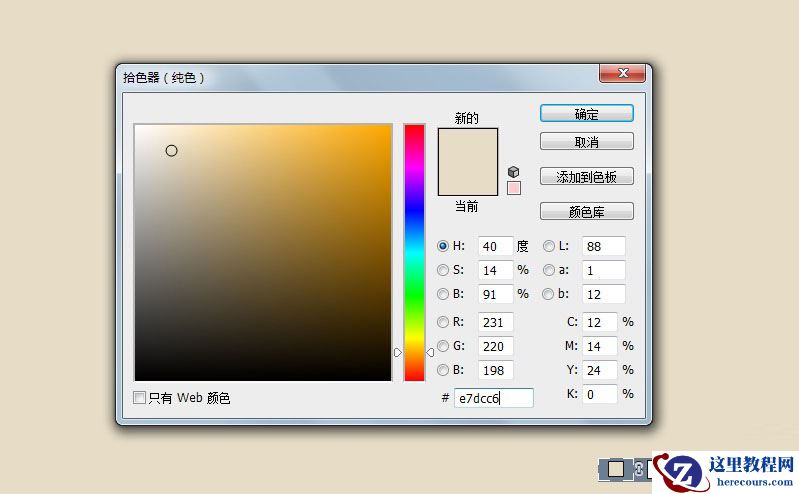Select the B radio button beside value 198
This screenshot has width=799, height=494.
pos(443,370)
